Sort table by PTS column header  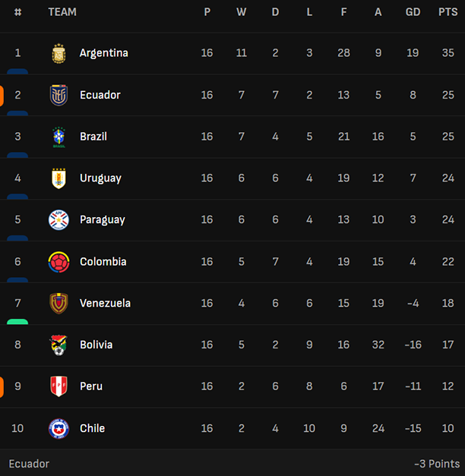[x=448, y=12]
